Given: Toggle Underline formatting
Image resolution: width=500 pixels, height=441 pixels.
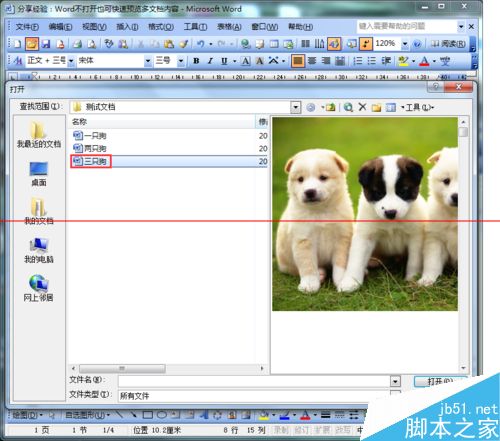Looking at the screenshot, I should [224, 61].
